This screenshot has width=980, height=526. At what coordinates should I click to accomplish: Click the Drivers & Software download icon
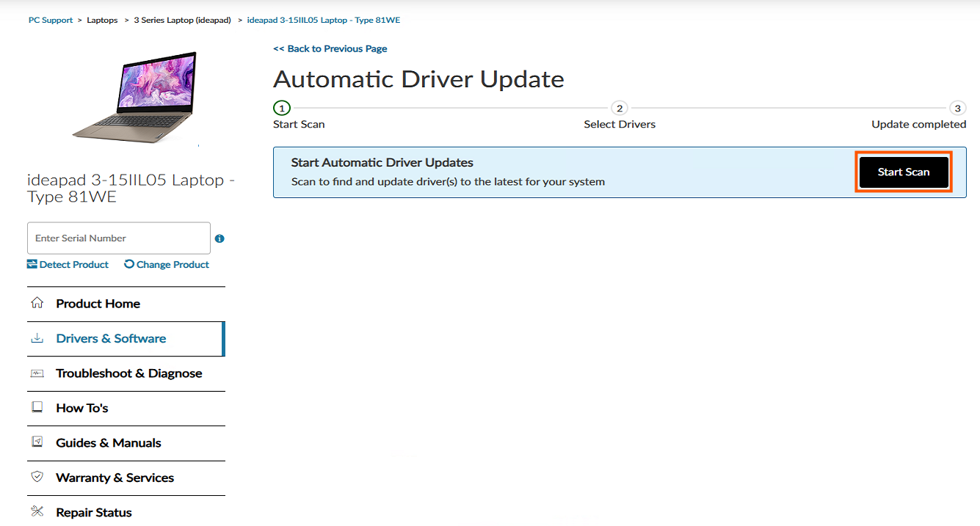pyautogui.click(x=37, y=338)
